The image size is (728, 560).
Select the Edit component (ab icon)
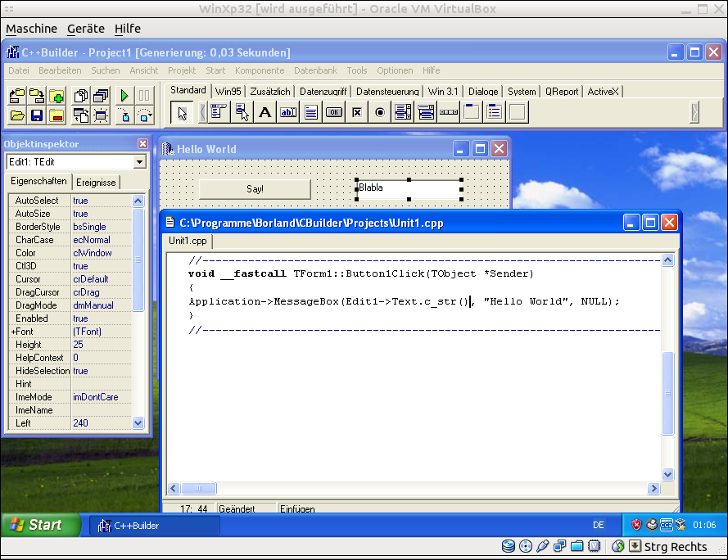point(288,112)
